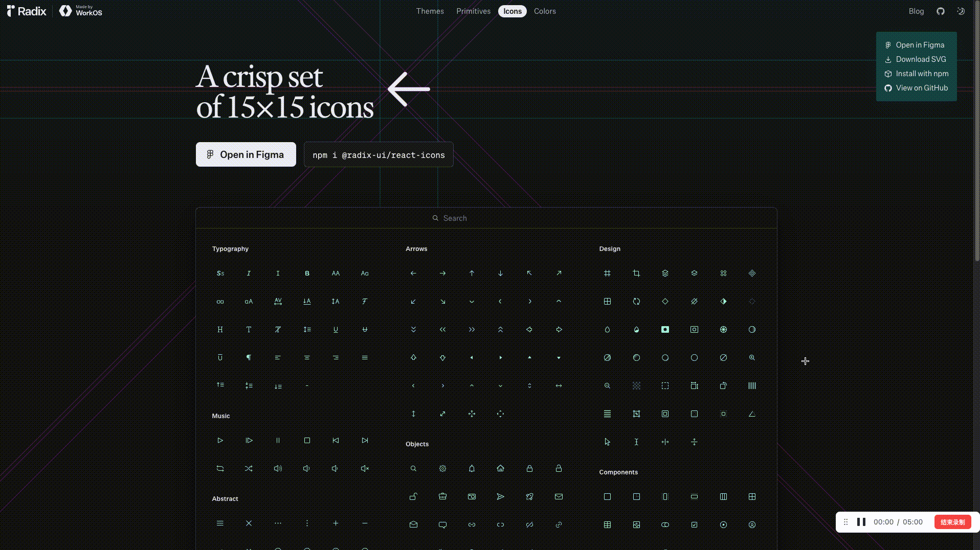Screen dimensions: 980x550
Task: Pick the shuffle icon under Music
Action: pos(249,468)
